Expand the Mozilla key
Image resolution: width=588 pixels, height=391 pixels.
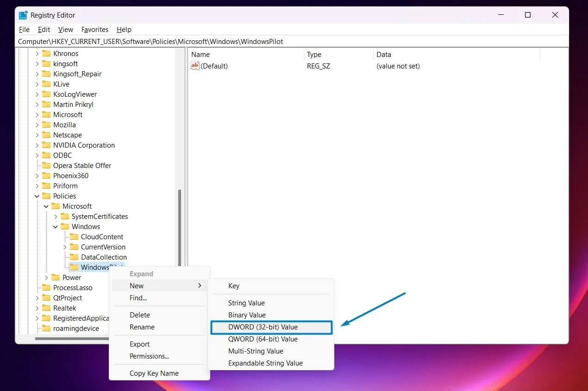point(37,124)
